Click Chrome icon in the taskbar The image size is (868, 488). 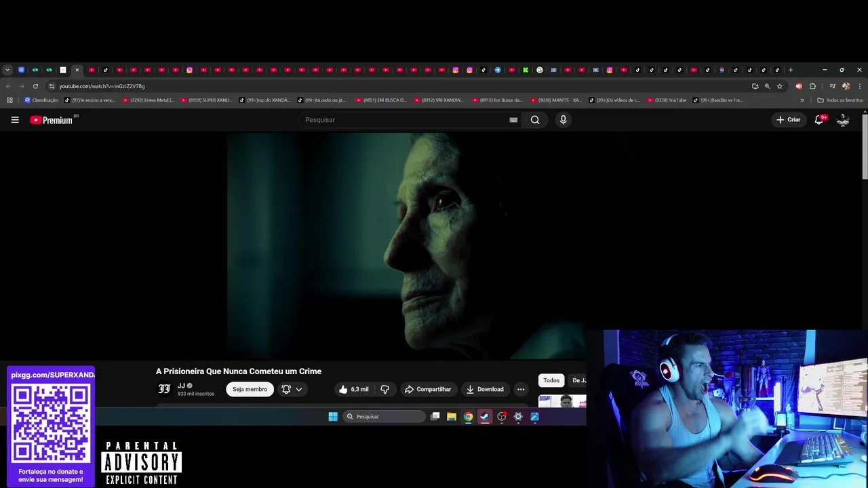[x=468, y=417]
